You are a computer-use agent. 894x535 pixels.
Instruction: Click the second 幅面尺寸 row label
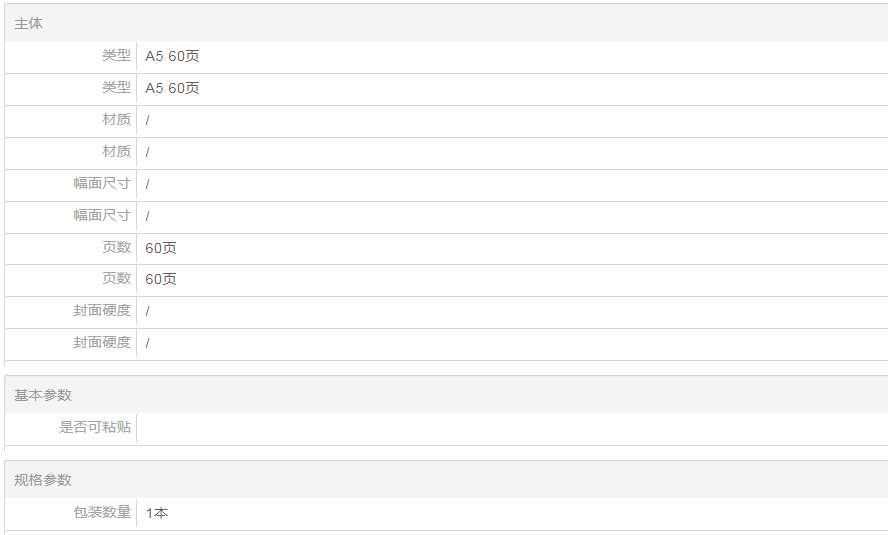tap(102, 216)
